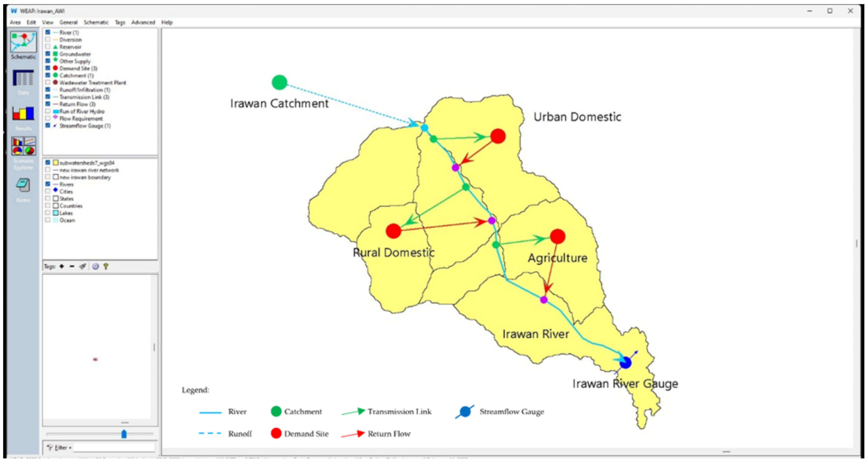
Task: Open the Filter dropdown arrow
Action: coord(70,448)
